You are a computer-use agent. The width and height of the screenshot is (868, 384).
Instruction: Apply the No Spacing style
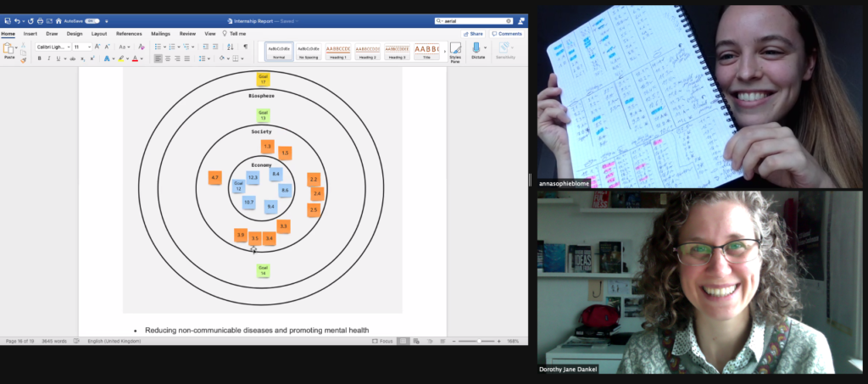coord(309,52)
